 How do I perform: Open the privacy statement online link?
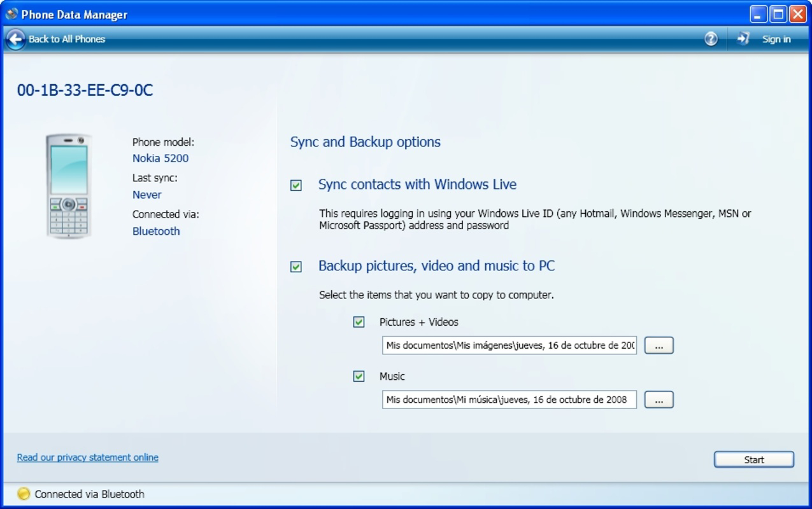(88, 457)
